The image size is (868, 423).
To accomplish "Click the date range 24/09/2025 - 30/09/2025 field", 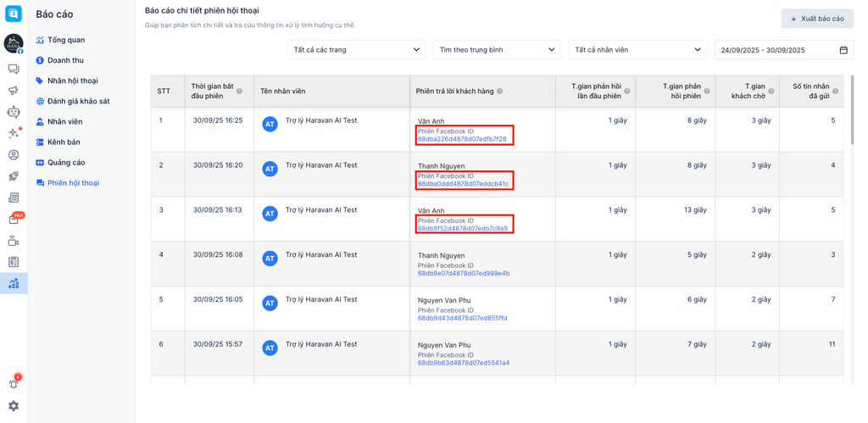I will [x=776, y=50].
